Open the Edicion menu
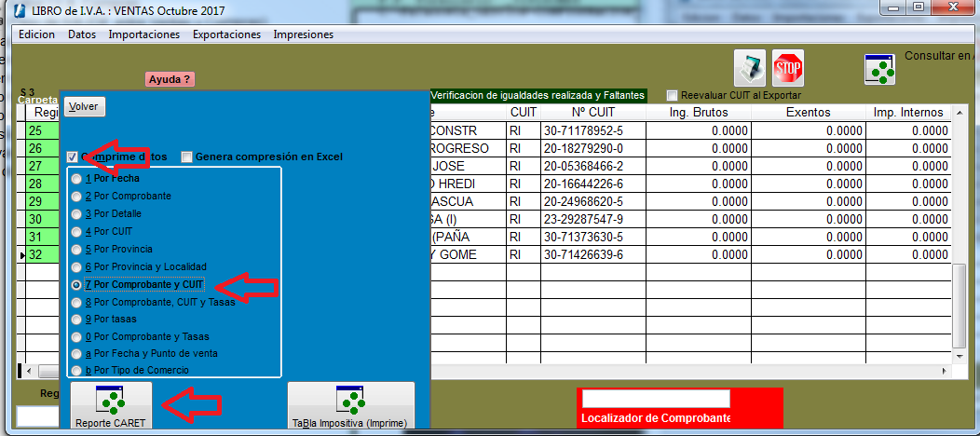 [36, 34]
